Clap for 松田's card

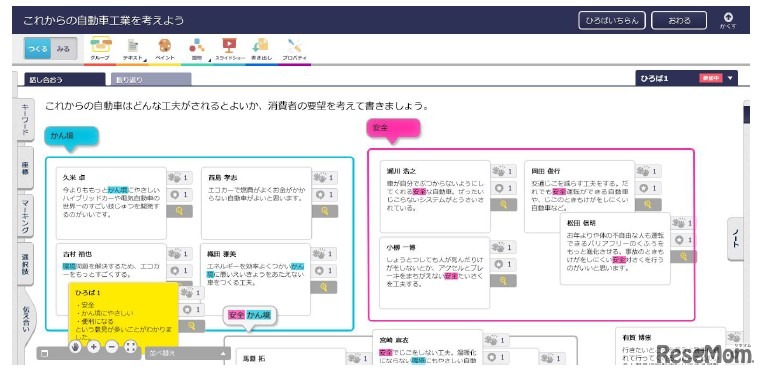click(683, 223)
